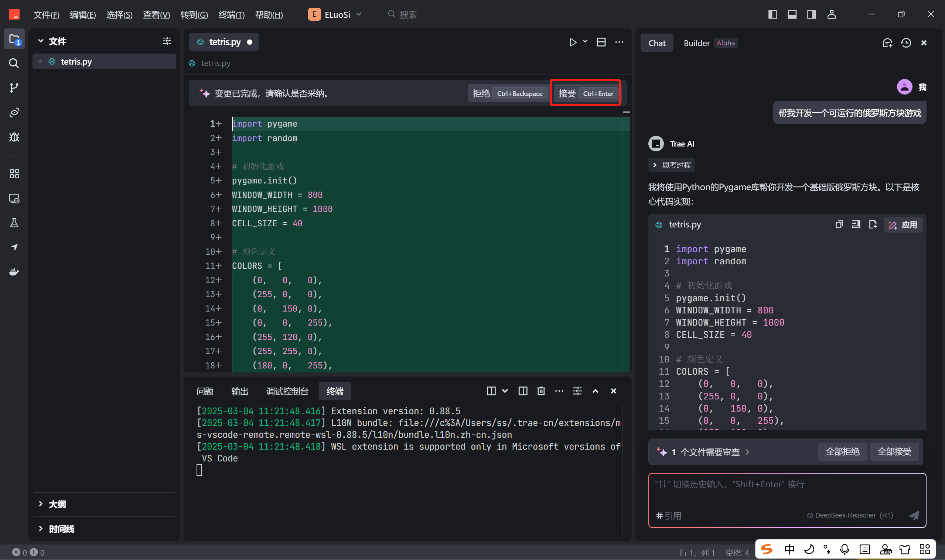Toggle the primary side bar layout
Screen dimensions: 945x560
point(772,14)
